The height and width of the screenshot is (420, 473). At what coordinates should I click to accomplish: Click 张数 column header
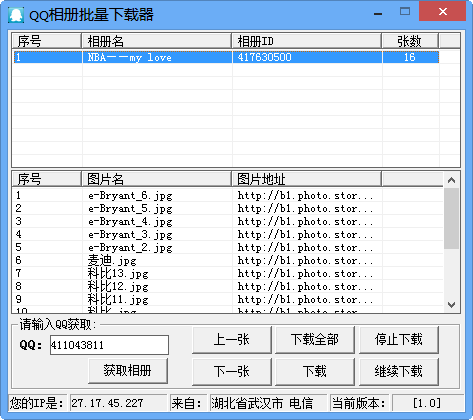[x=410, y=41]
